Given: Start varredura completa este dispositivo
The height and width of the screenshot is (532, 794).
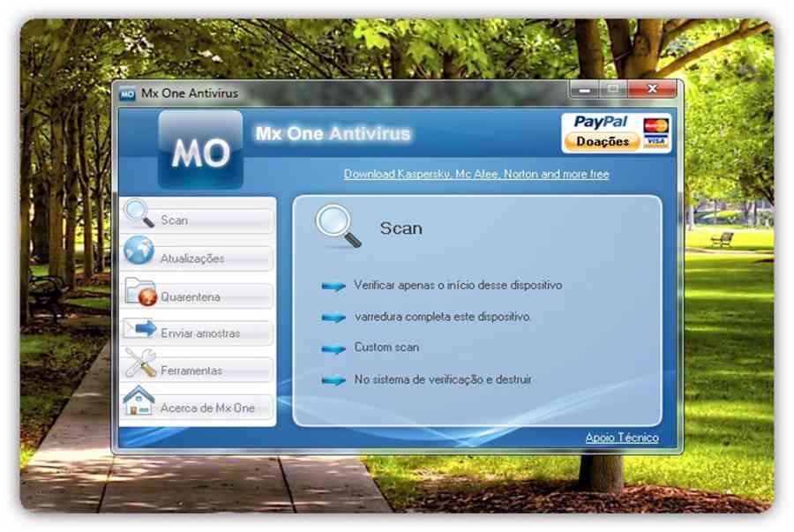Looking at the screenshot, I should pyautogui.click(x=443, y=317).
